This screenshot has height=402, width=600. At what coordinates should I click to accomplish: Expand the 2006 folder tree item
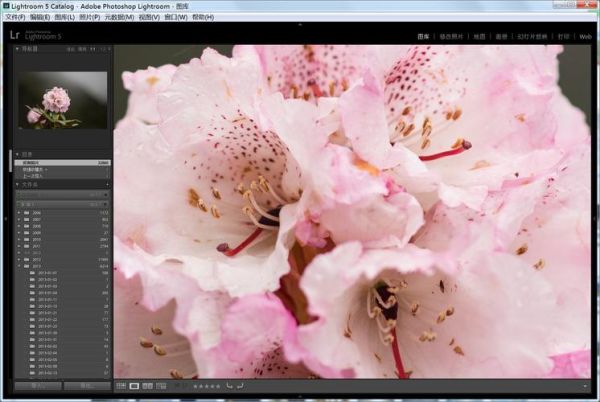(x=19, y=212)
